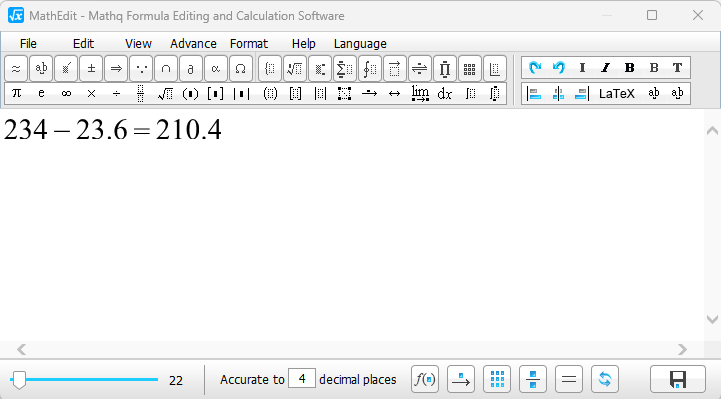Open the approximately-equal relation symbols palette

tap(16, 69)
